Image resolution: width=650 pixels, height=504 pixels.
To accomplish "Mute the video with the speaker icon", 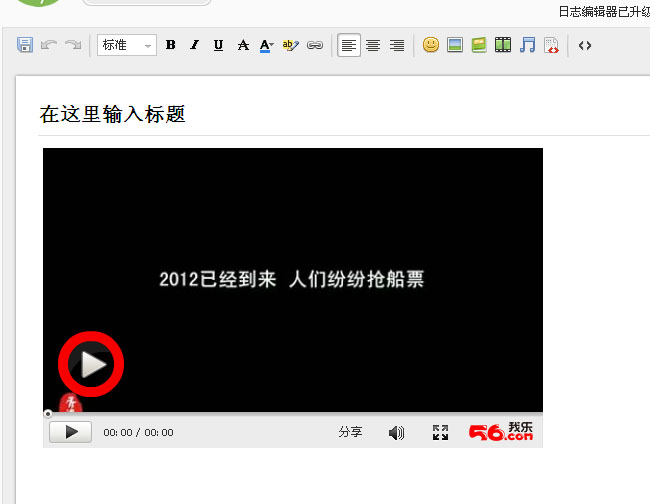I will click(x=397, y=432).
